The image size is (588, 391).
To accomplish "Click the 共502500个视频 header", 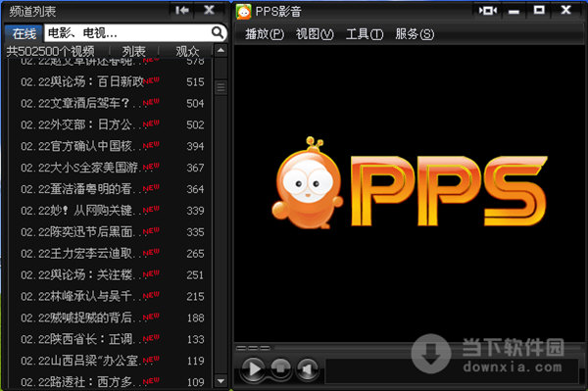I will pos(50,51).
